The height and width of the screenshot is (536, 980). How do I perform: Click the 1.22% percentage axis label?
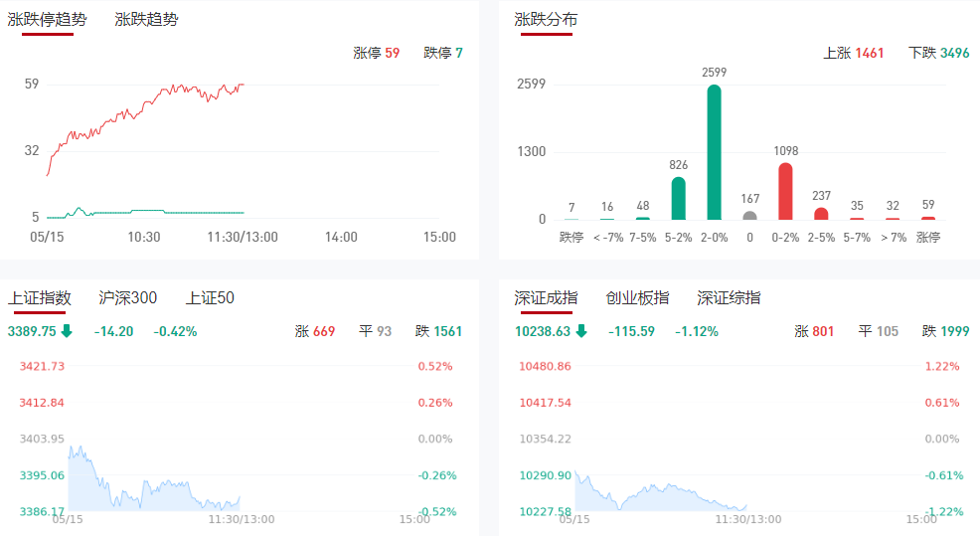click(942, 367)
